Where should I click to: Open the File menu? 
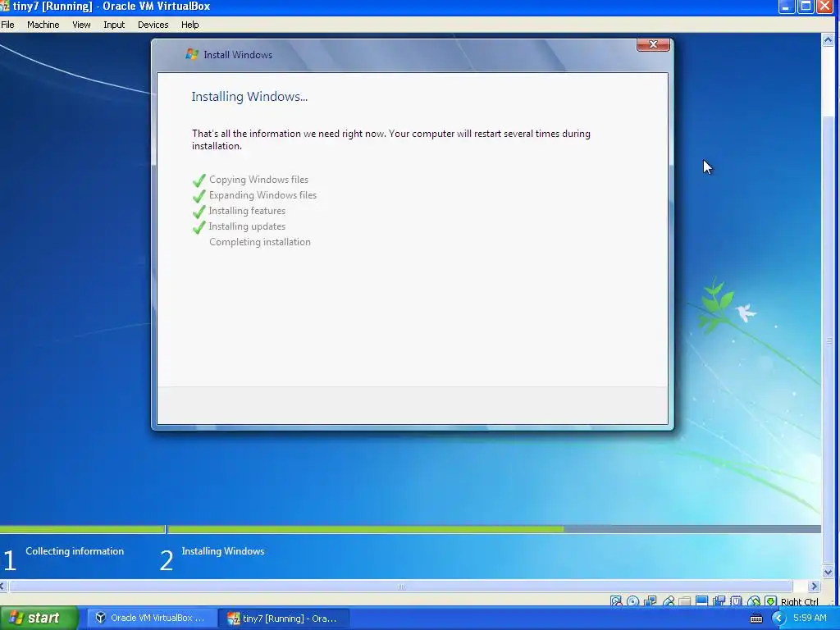pyautogui.click(x=7, y=25)
